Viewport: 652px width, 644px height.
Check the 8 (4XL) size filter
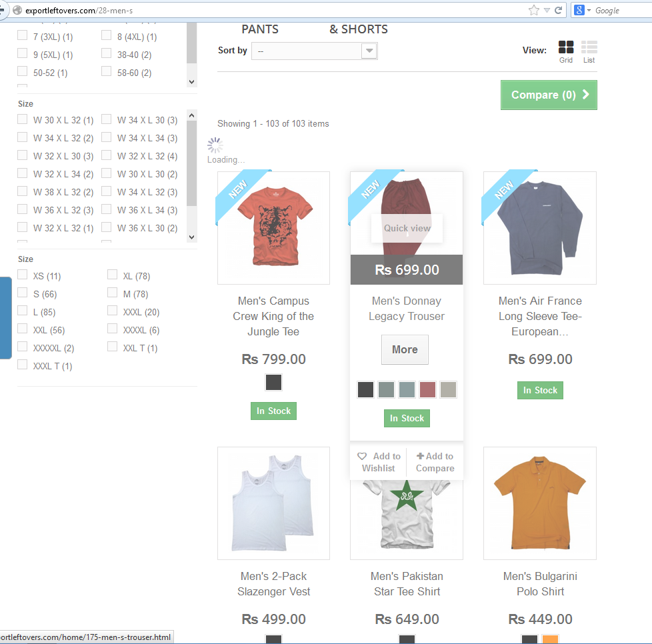(107, 35)
